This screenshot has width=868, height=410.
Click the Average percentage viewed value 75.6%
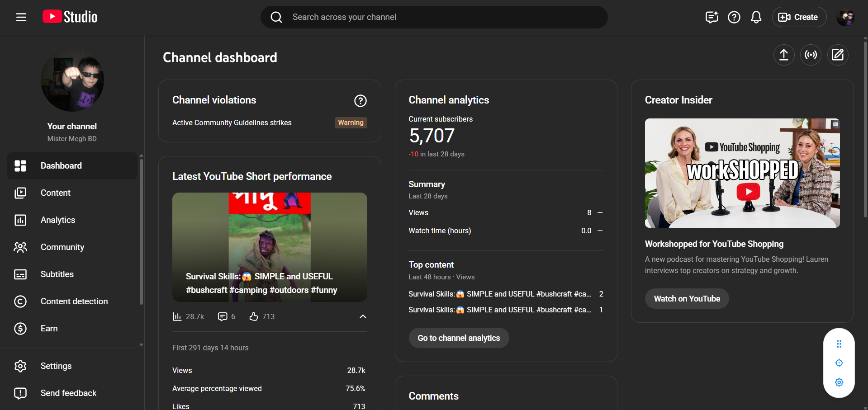click(x=355, y=388)
